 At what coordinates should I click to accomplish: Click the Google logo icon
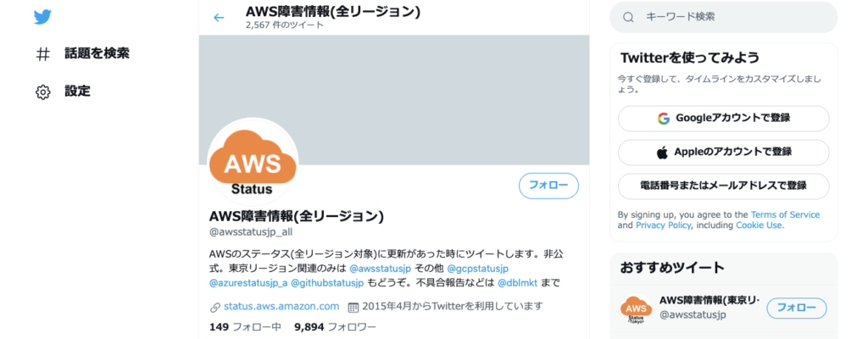(663, 118)
